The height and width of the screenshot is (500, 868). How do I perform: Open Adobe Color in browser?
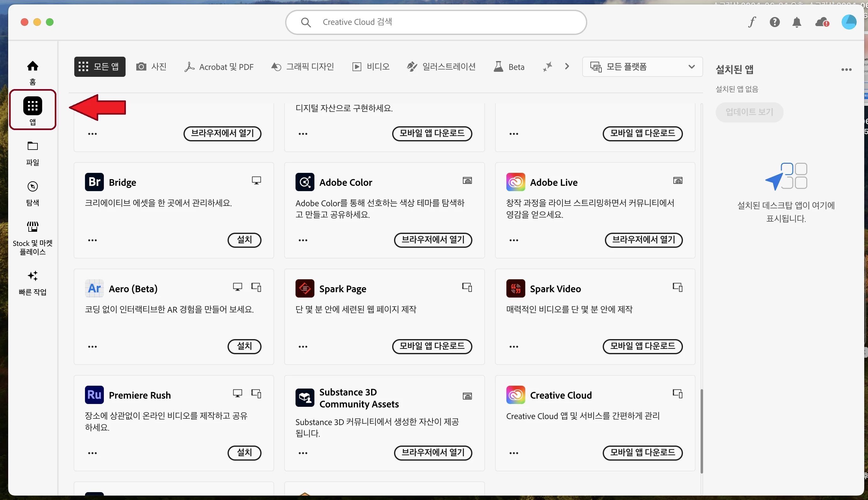[x=433, y=240]
